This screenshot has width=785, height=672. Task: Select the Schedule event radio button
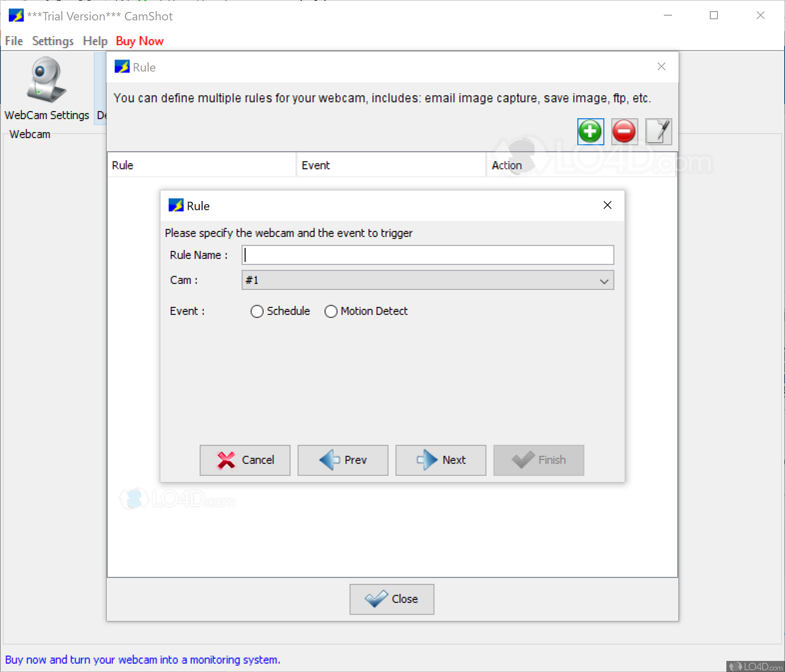click(257, 311)
